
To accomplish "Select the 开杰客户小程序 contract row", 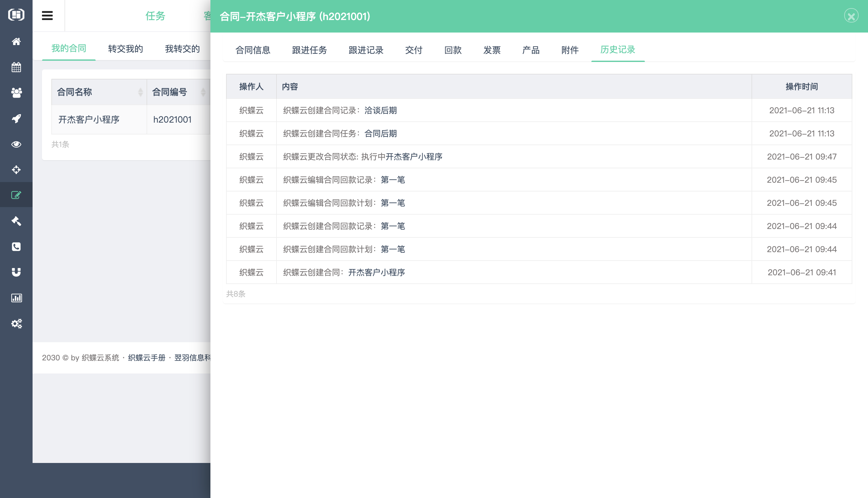I will click(88, 119).
